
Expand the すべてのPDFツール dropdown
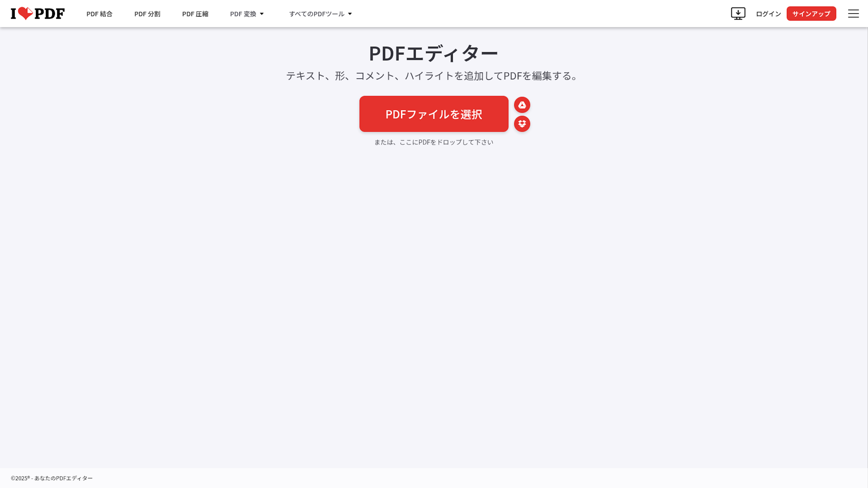tap(321, 14)
